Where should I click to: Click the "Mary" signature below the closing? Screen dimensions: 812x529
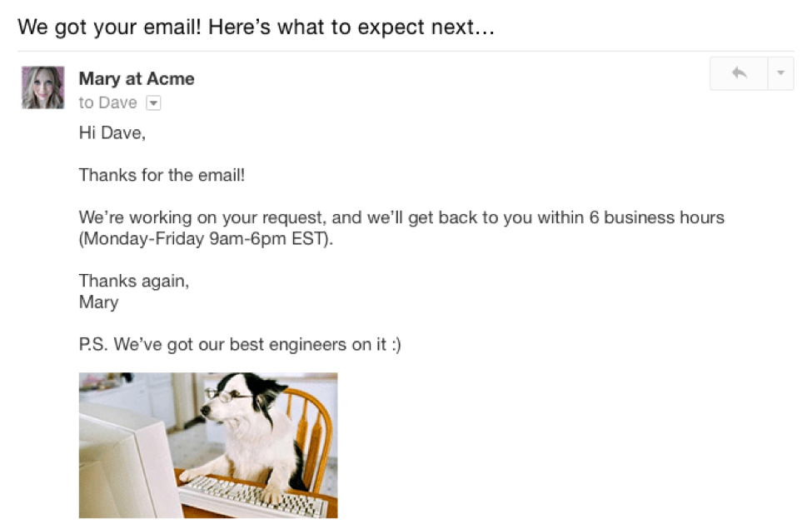point(98,302)
